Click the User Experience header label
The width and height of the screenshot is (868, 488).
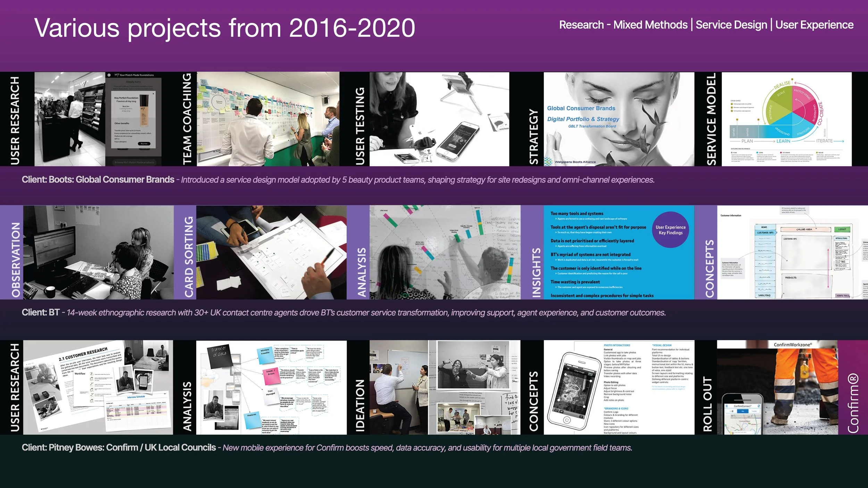814,25
